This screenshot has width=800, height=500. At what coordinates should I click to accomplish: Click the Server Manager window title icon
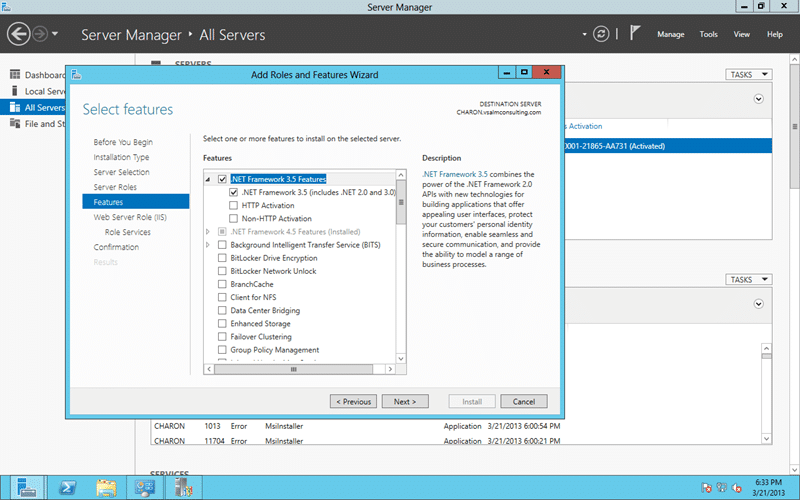click(6, 6)
